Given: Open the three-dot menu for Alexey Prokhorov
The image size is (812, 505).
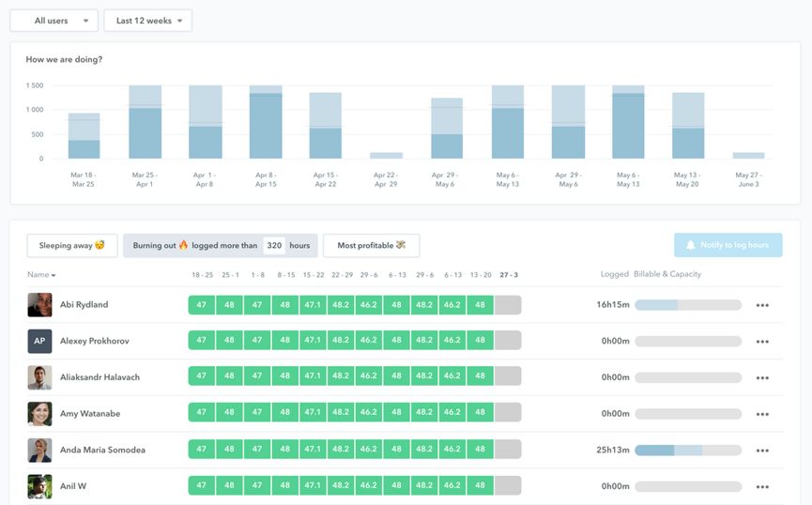Looking at the screenshot, I should [762, 342].
